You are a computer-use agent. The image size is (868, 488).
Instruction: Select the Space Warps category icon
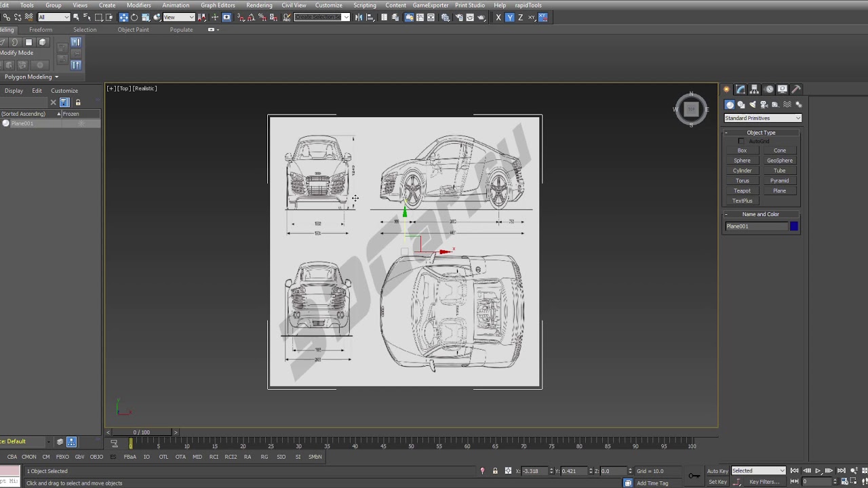[787, 104]
